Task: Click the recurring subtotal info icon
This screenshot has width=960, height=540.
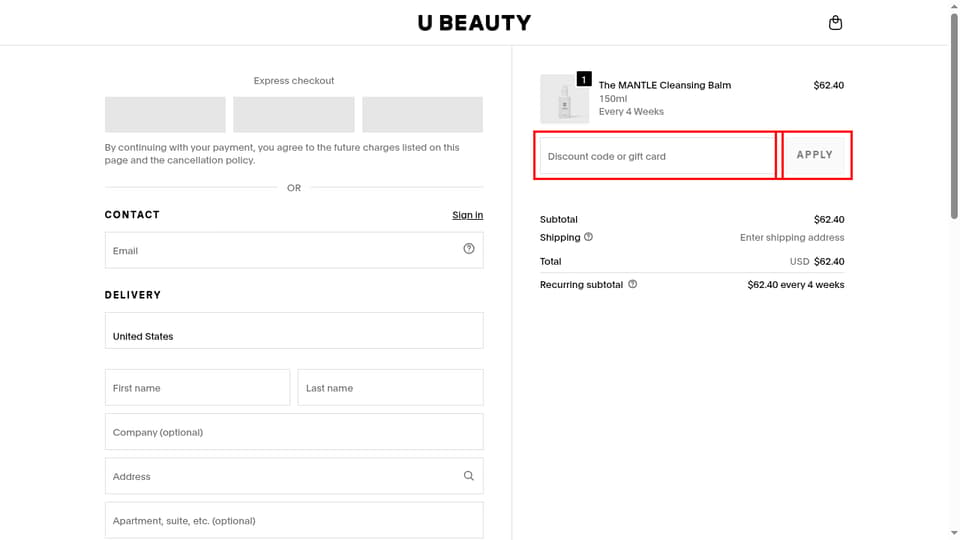Action: point(632,284)
